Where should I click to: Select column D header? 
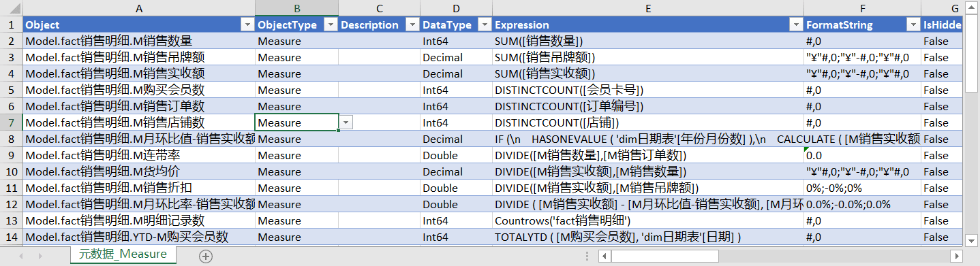[x=456, y=8]
